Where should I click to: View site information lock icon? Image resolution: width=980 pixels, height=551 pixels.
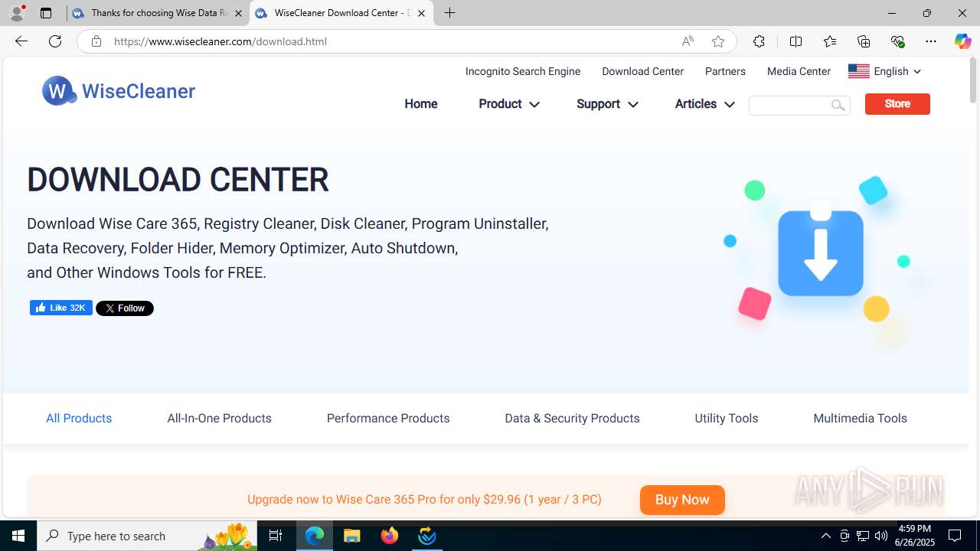click(96, 41)
